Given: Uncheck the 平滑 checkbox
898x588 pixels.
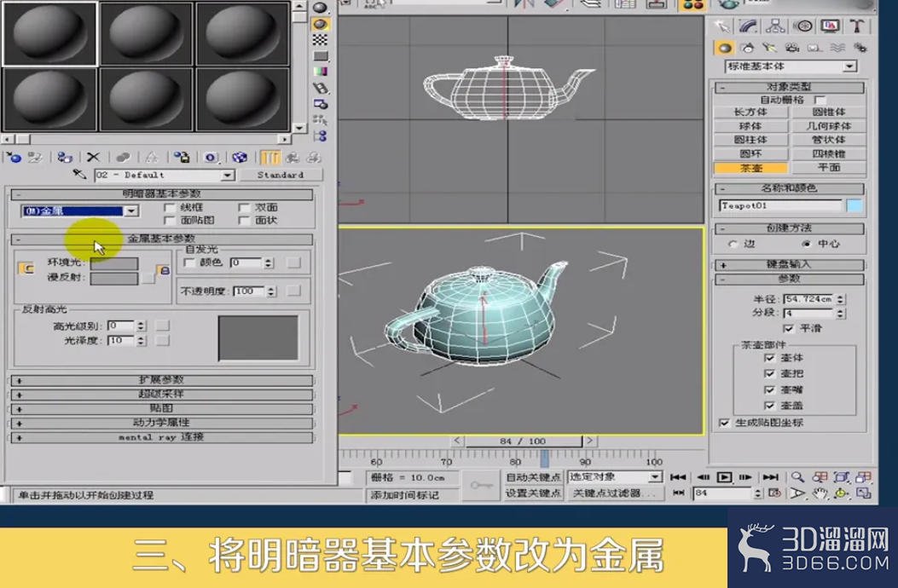Looking at the screenshot, I should pyautogui.click(x=789, y=329).
